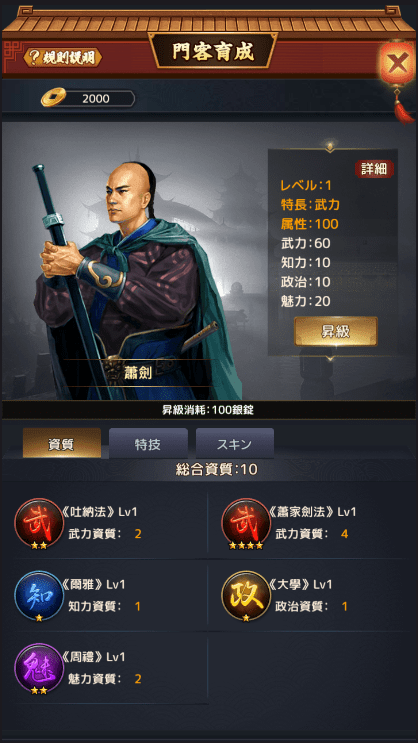Click the gold coin currency icon
This screenshot has width=418, height=743.
coord(54,98)
